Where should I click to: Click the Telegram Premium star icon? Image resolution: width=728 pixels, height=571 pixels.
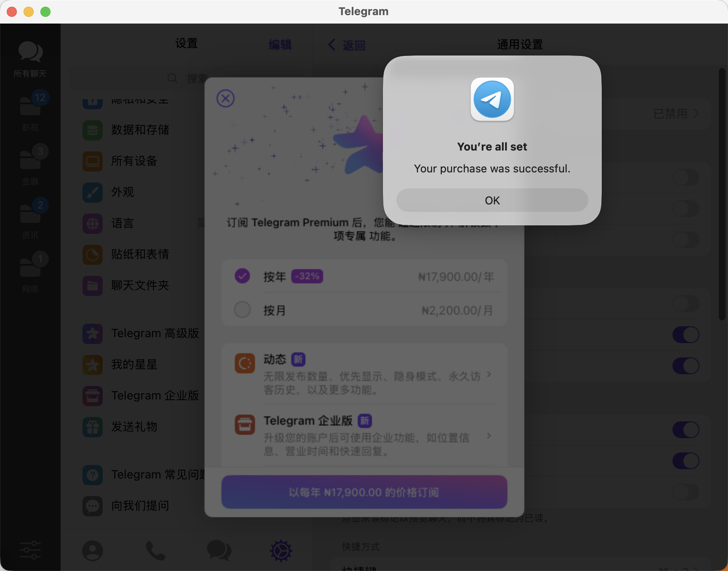click(93, 333)
